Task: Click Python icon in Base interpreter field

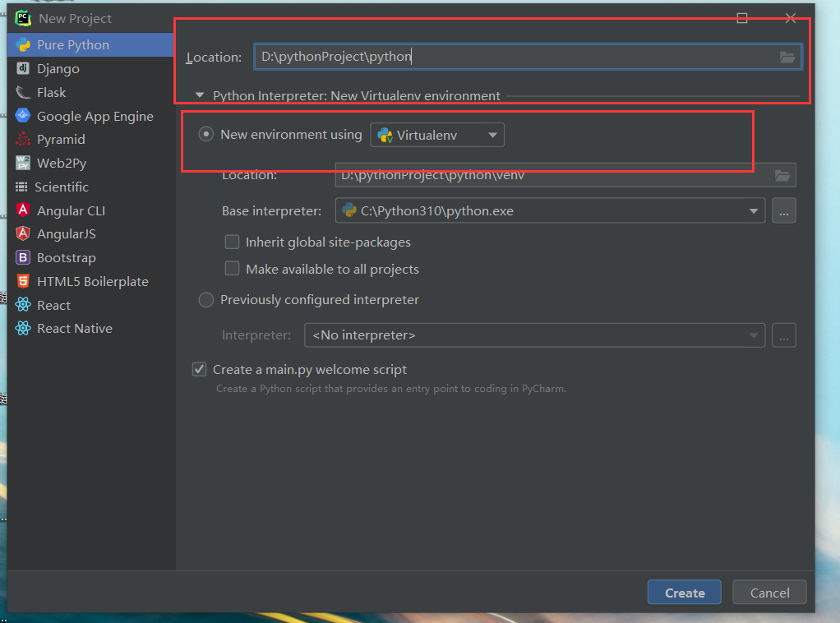Action: [349, 210]
